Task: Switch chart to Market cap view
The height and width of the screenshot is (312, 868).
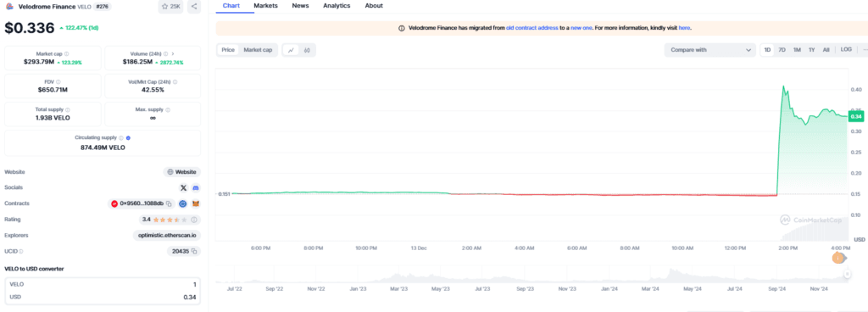Action: (258, 50)
